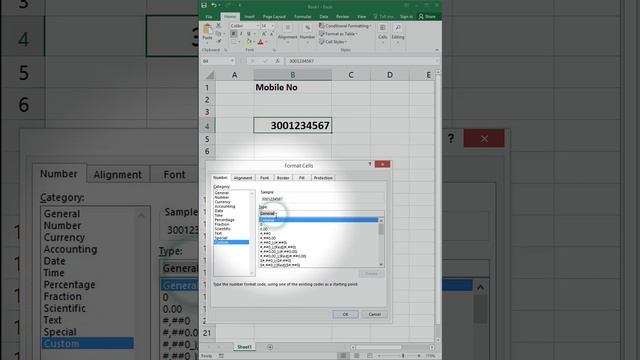Screen dimensions: 640x360
Task: Click OK in Format Cells dialog
Action: [345, 314]
